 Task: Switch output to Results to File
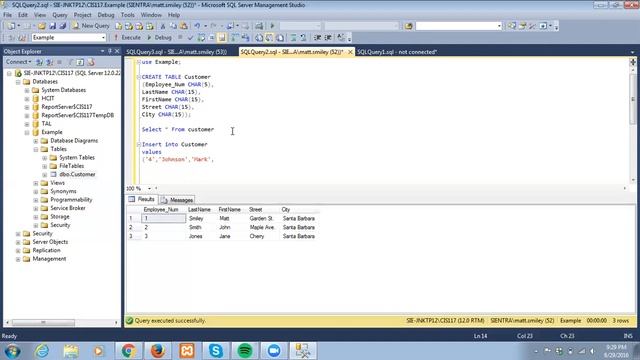pyautogui.click(x=280, y=38)
